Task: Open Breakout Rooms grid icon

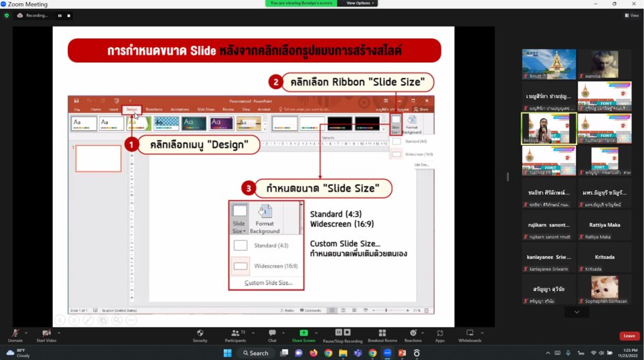Action: click(x=382, y=333)
